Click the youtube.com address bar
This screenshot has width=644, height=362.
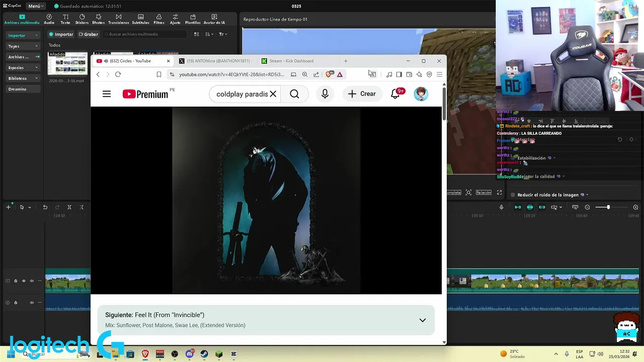coord(231,74)
